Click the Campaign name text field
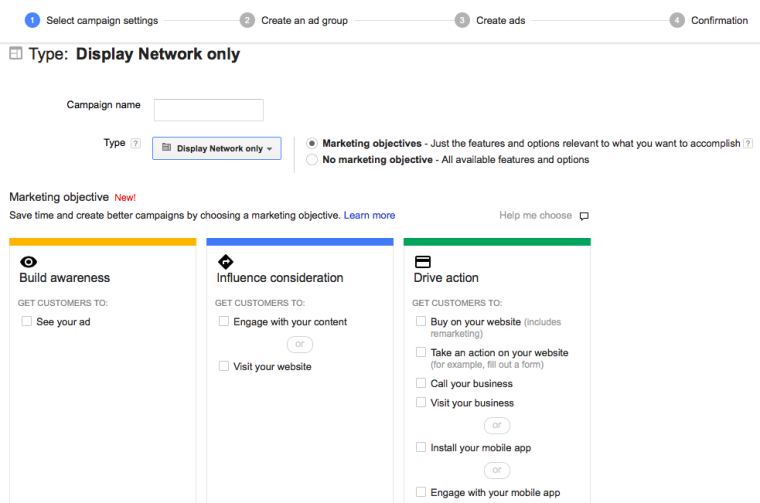760x503 pixels. coord(209,110)
